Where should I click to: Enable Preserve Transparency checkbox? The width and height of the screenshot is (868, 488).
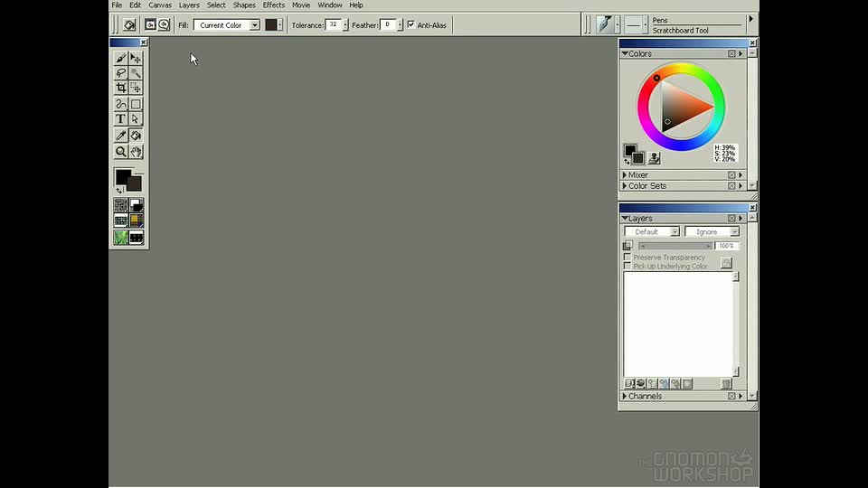(x=627, y=258)
